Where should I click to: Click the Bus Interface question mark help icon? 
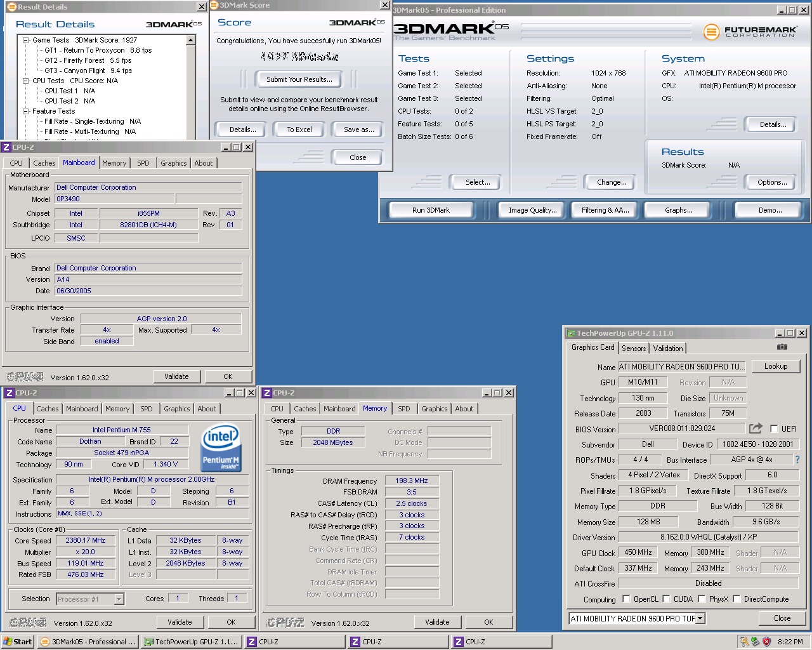(797, 460)
